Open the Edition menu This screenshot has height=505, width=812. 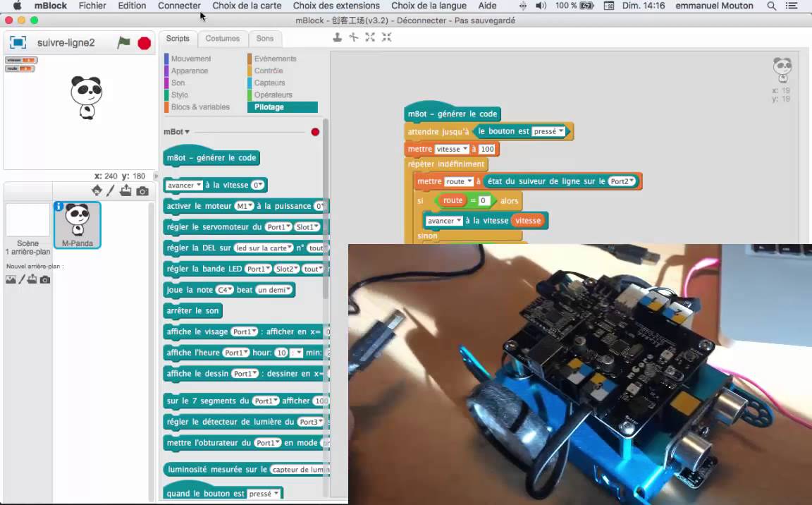click(x=132, y=6)
